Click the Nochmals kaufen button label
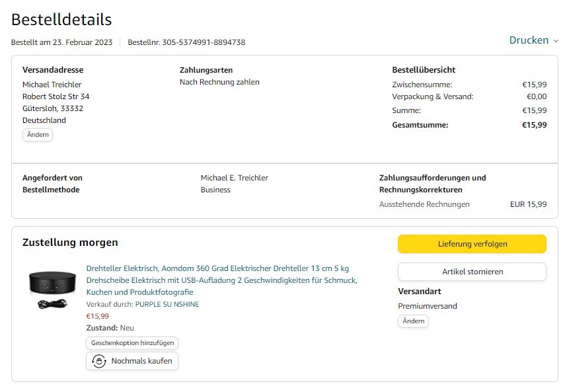The width and height of the screenshot is (567, 392). coord(141,361)
